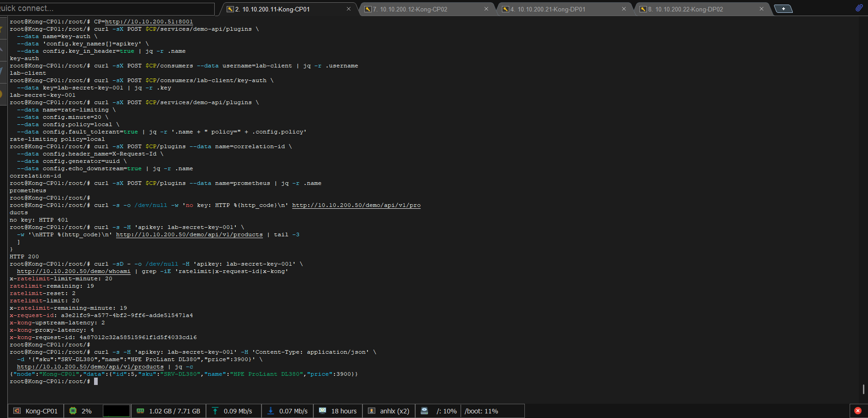The height and width of the screenshot is (418, 868).
Task: Click the 'correlation-id' output line
Action: (x=35, y=176)
